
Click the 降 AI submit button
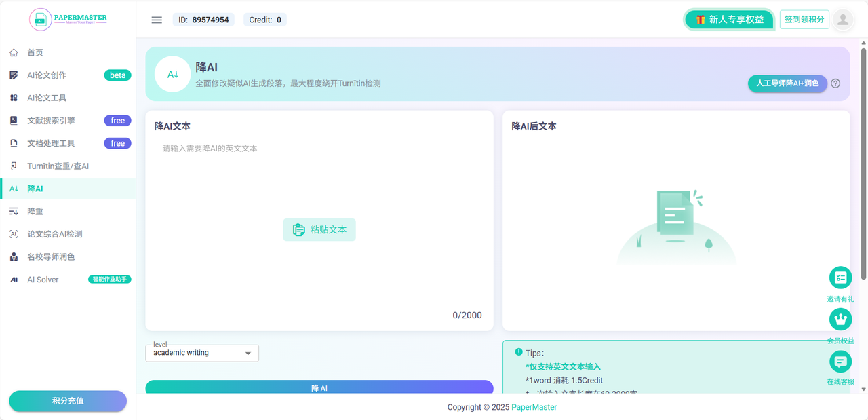[x=319, y=387]
